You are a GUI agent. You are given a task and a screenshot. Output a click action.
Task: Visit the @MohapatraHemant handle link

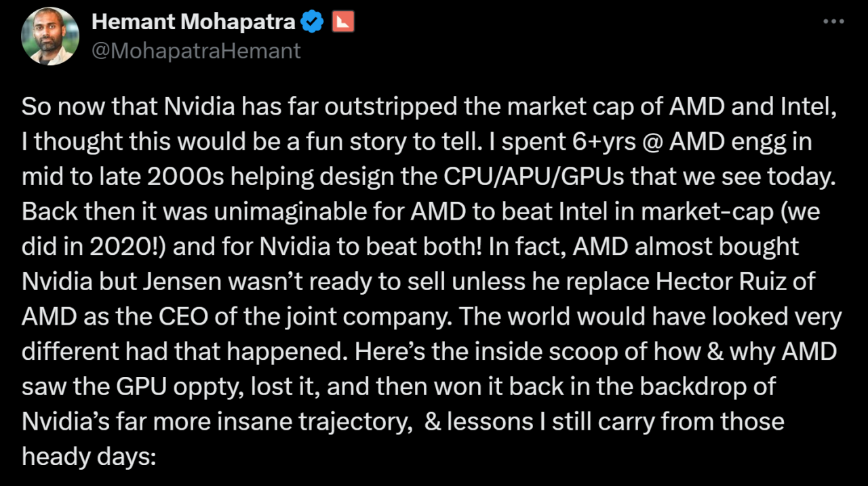coord(196,51)
